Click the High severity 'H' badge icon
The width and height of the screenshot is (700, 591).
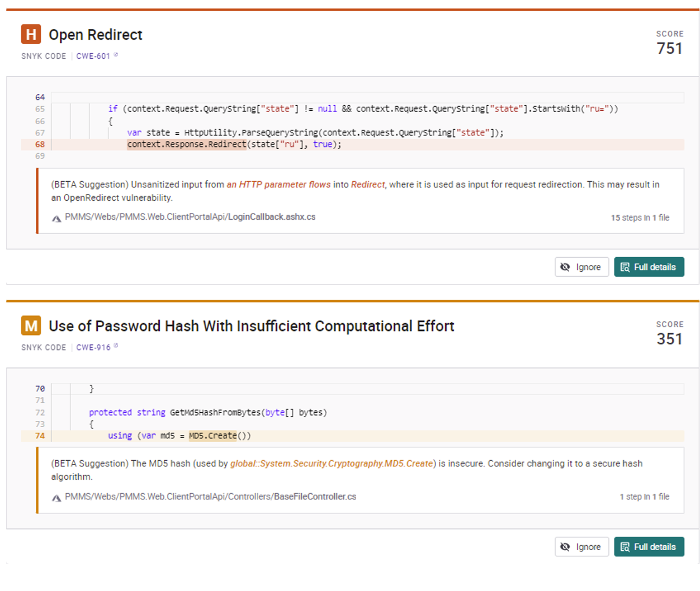[x=31, y=34]
